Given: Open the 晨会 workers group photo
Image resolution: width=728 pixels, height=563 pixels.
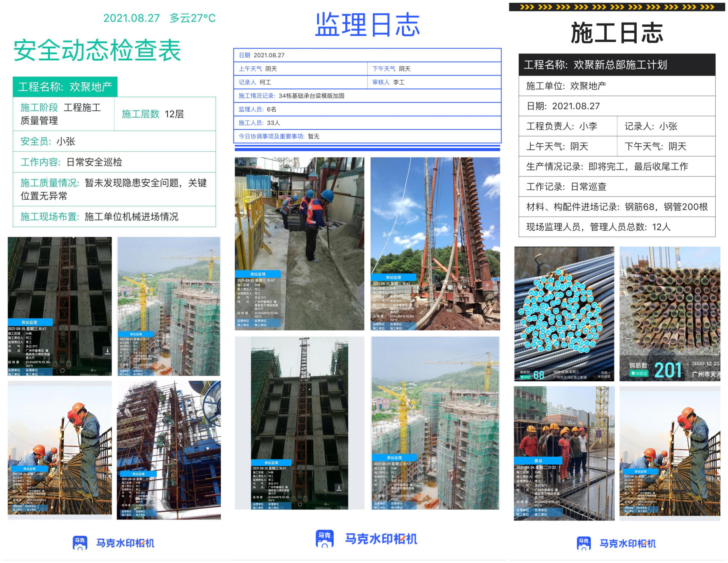Looking at the screenshot, I should click(564, 453).
